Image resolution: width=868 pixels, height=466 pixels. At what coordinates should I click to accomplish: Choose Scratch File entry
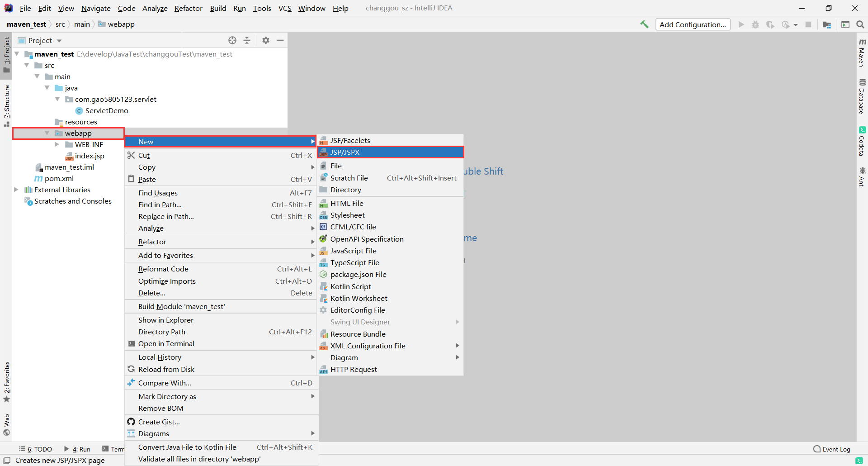click(x=391, y=178)
